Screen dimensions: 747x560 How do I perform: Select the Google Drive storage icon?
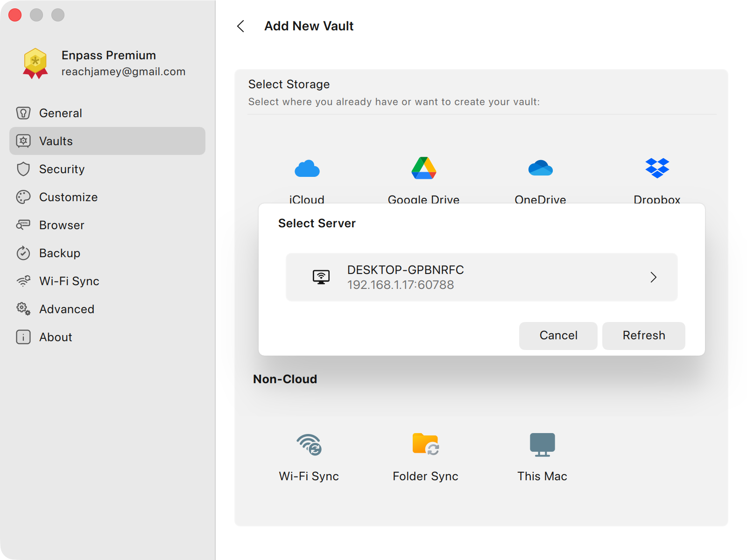click(x=423, y=168)
